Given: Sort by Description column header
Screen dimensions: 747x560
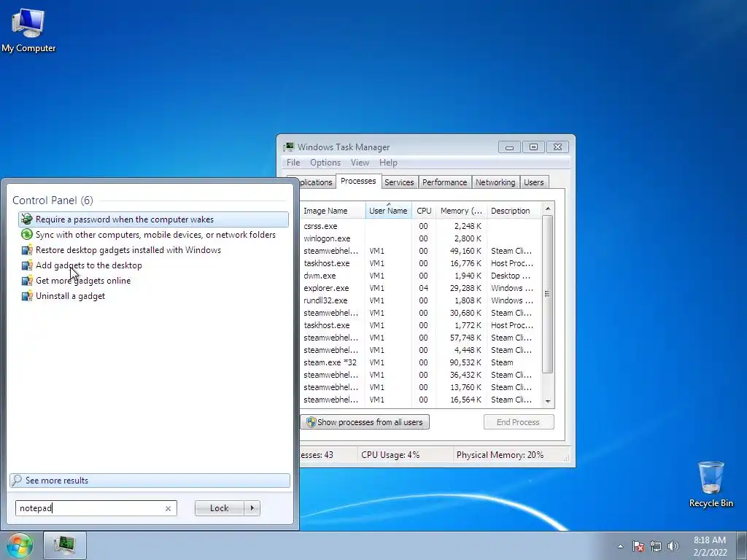Looking at the screenshot, I should (514, 211).
